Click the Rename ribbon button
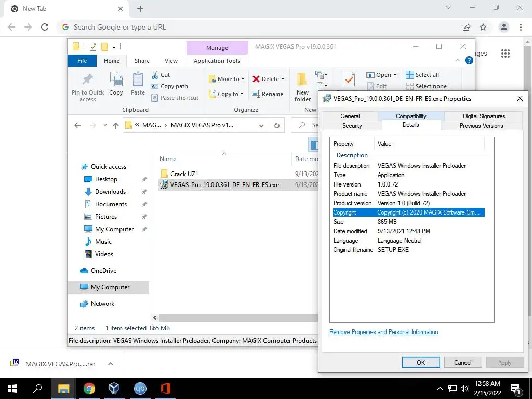532x399 pixels. click(268, 94)
